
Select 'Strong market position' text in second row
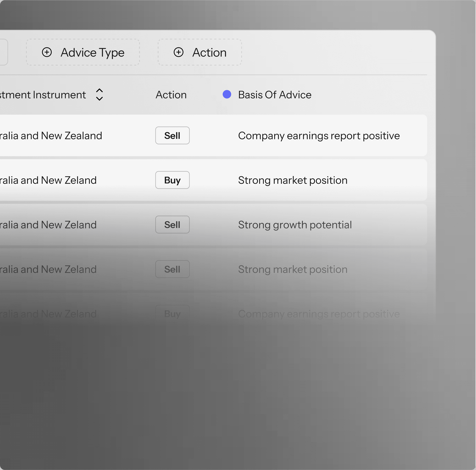(292, 180)
